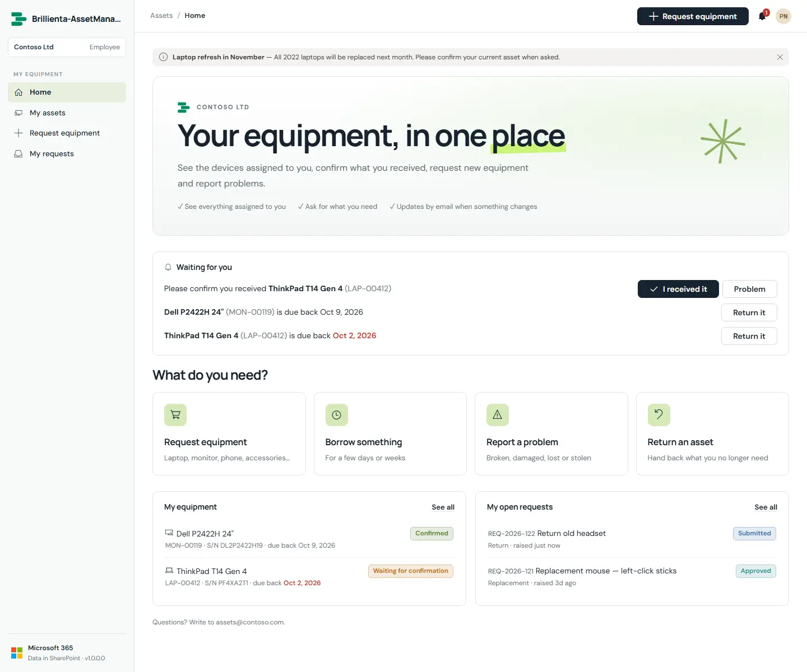The image size is (807, 672).
Task: Open the notifications bell
Action: (762, 16)
